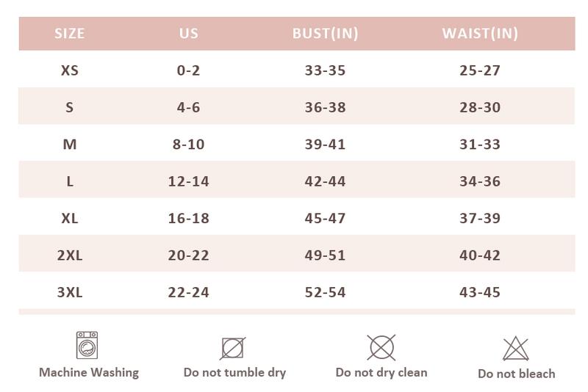Viewport: 588px width, 392px height.
Task: Click the Do not dry clean text
Action: (x=381, y=372)
